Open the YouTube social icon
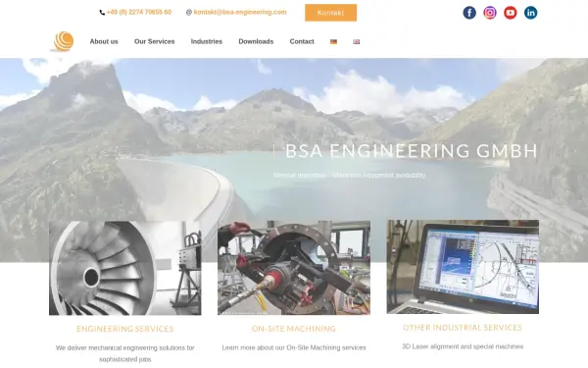Screen dimensions: 588x368 coord(510,13)
